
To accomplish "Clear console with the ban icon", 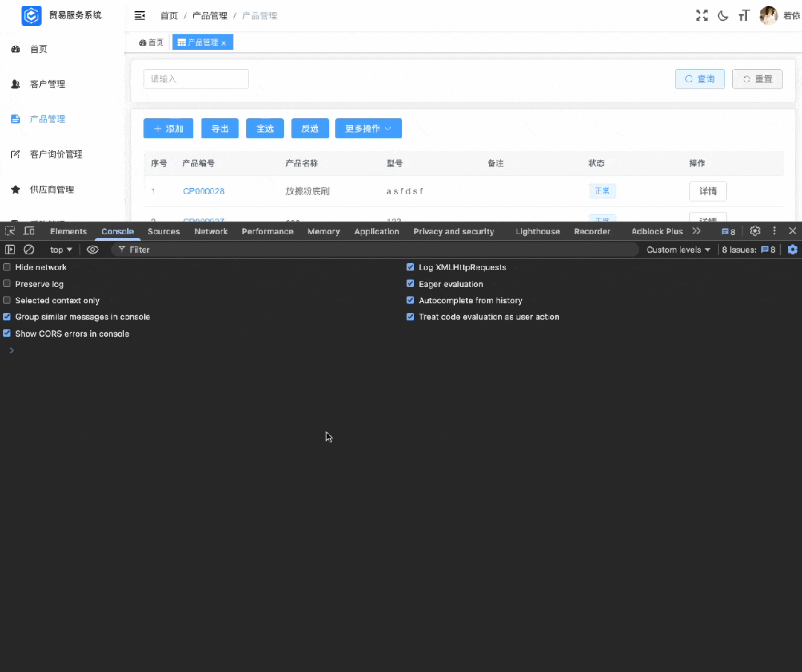I will 29,250.
